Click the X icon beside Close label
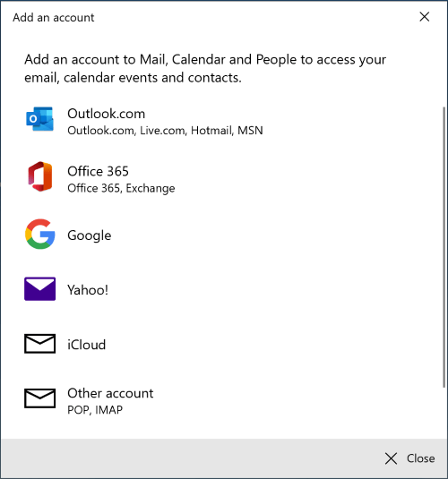 click(x=392, y=458)
